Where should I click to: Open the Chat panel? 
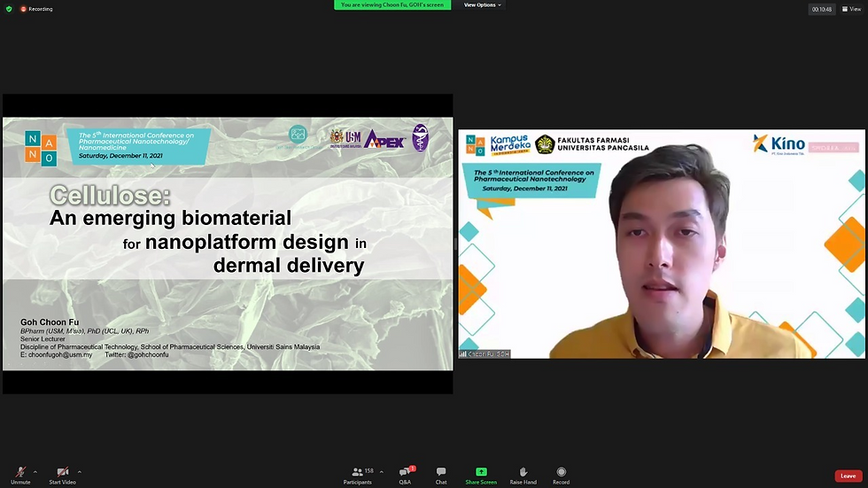(x=441, y=476)
